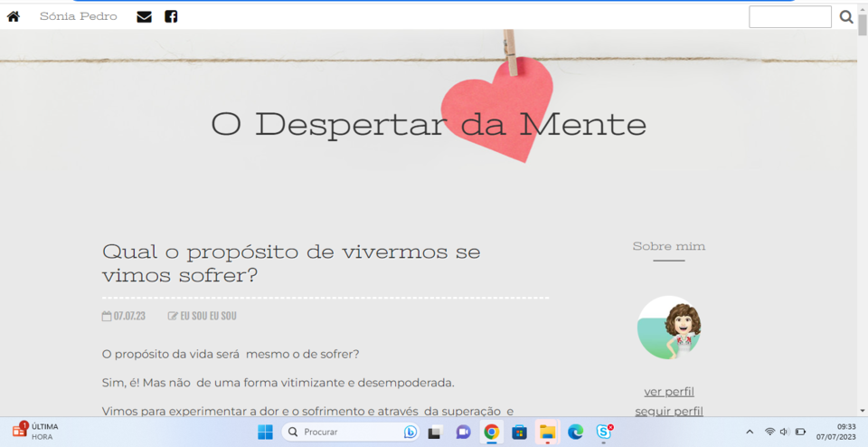This screenshot has width=868, height=447.
Task: Open Sónia Pedro link in navbar
Action: (79, 16)
